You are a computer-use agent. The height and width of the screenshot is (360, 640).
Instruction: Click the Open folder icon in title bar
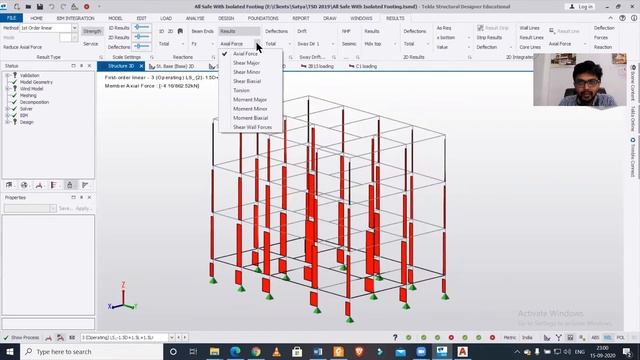coord(28,7)
